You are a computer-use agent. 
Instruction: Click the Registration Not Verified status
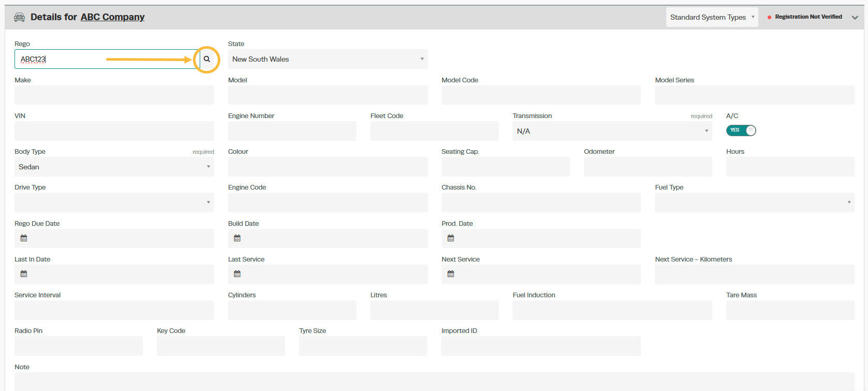(805, 17)
